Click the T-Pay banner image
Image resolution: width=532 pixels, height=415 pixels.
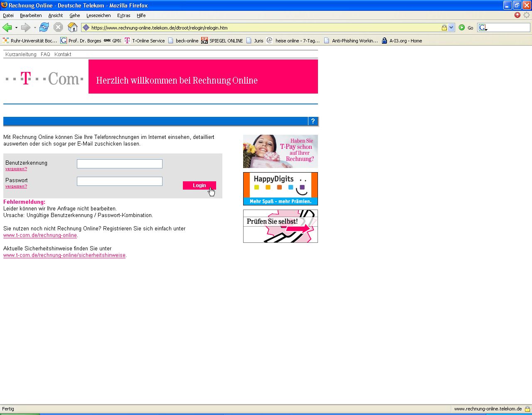(281, 151)
